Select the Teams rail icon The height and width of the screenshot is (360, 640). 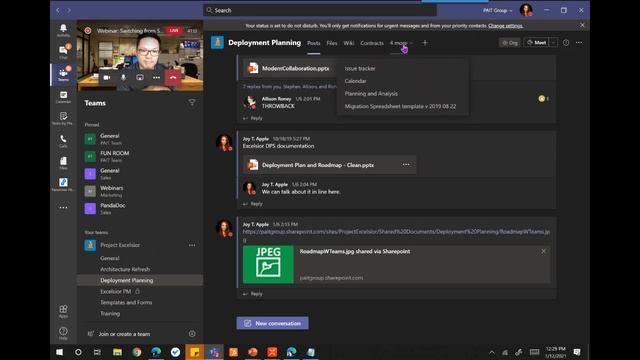click(63, 74)
